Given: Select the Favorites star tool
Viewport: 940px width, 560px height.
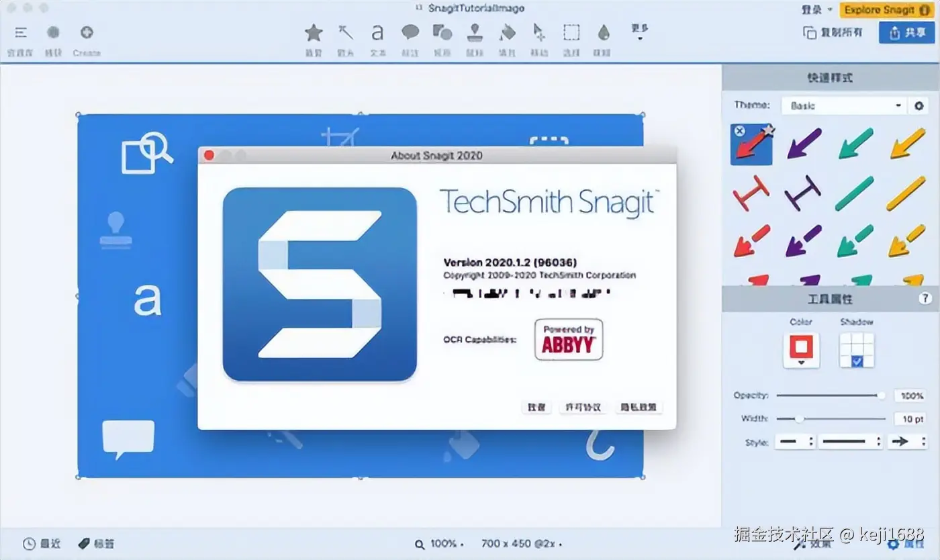Looking at the screenshot, I should (314, 32).
